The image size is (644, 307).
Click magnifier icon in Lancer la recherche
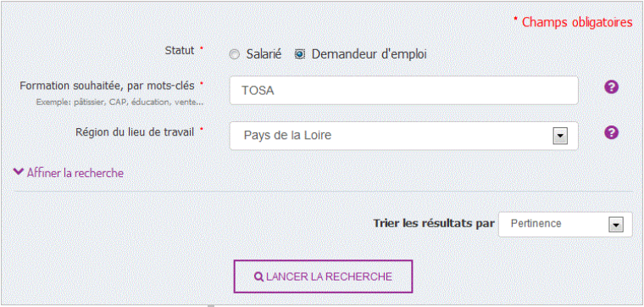258,276
